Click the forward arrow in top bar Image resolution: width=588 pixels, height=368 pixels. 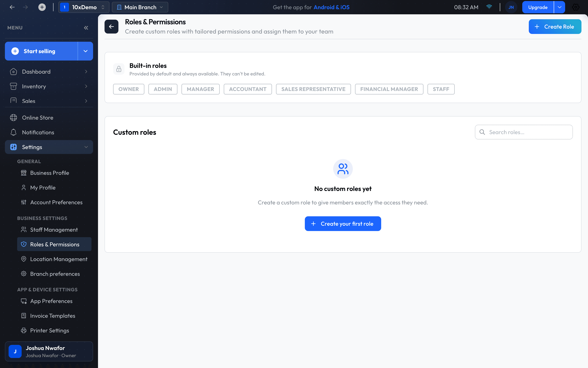point(25,7)
